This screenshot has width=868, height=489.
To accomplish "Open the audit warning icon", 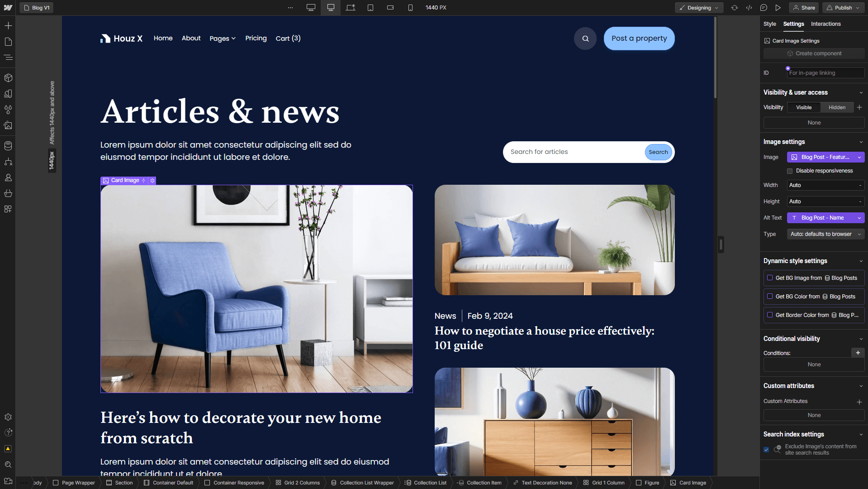I will [8, 449].
